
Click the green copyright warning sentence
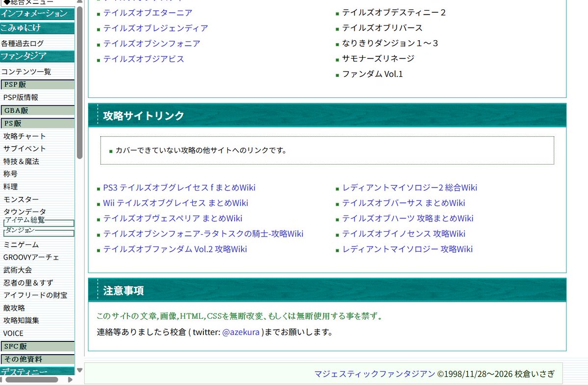coord(239,316)
